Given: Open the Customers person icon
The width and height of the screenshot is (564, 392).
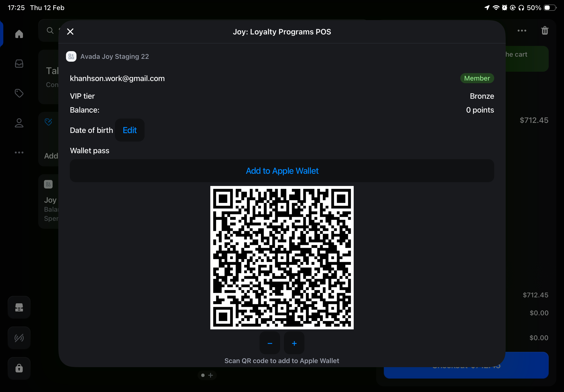Looking at the screenshot, I should point(19,123).
